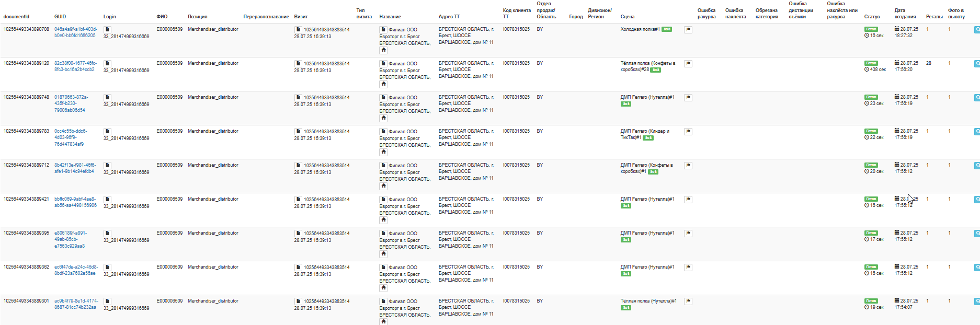Click flag icon in row 102564493343889748

coord(688,98)
